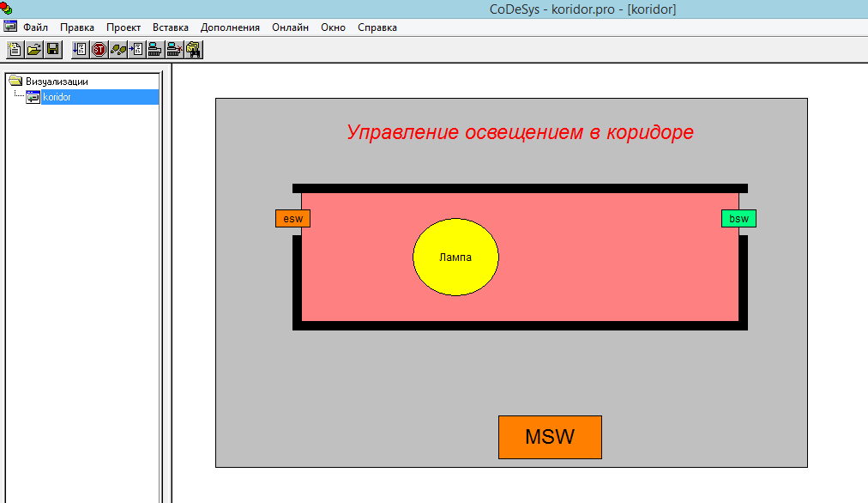Click the red title Управление освещением в коридоре

click(520, 132)
